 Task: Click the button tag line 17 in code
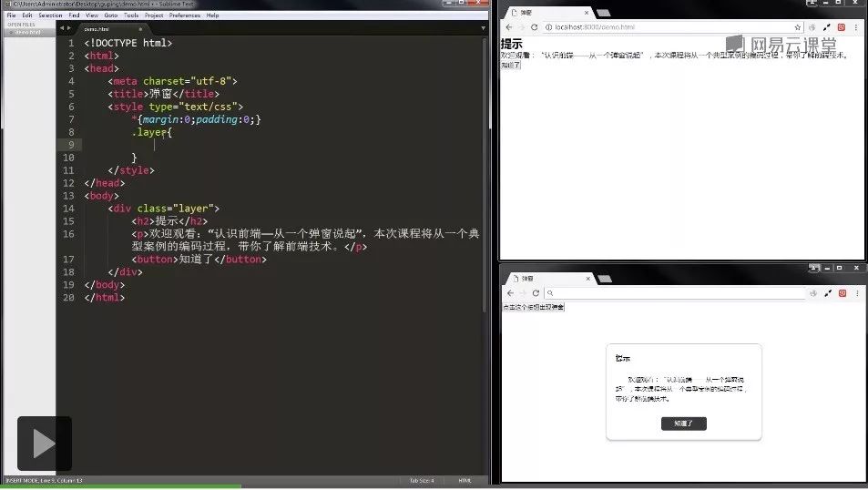(199, 260)
